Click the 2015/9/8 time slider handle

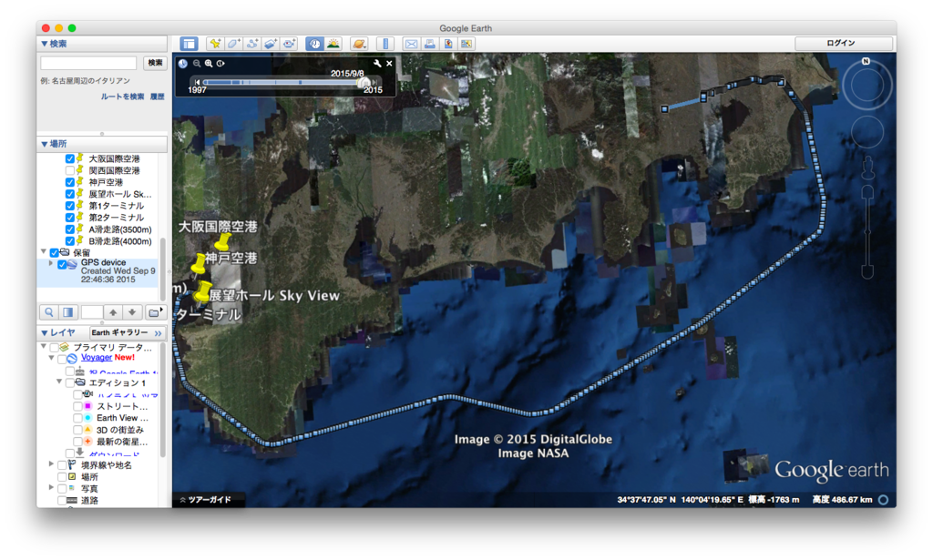(364, 83)
